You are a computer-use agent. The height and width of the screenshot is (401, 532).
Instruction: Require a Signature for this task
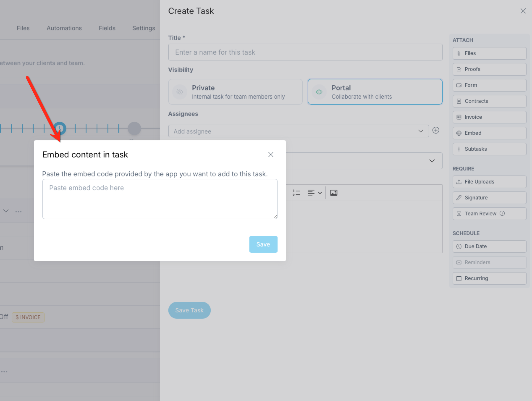pos(489,198)
